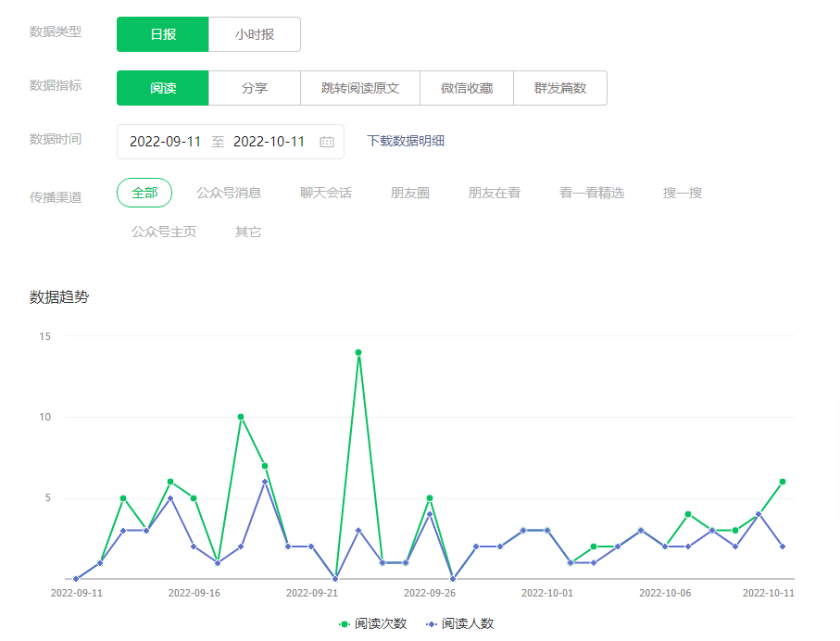Filter by 其它 channel

[x=248, y=233]
